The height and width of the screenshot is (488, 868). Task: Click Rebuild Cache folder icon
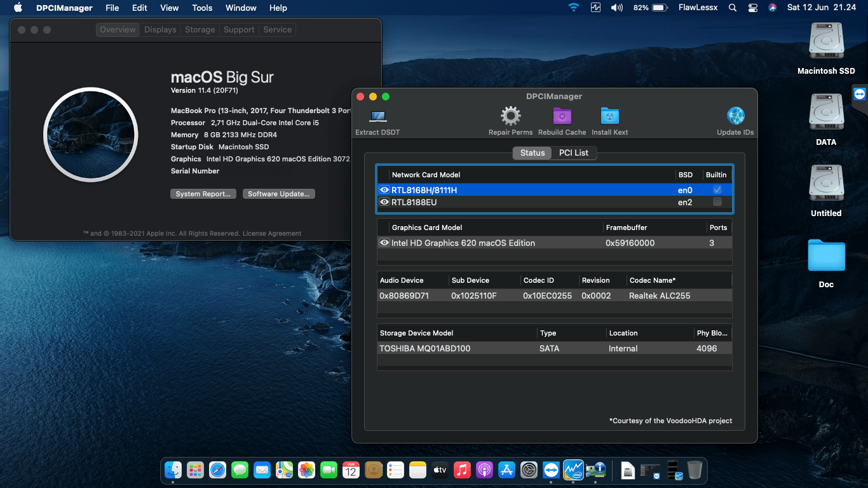tap(562, 116)
